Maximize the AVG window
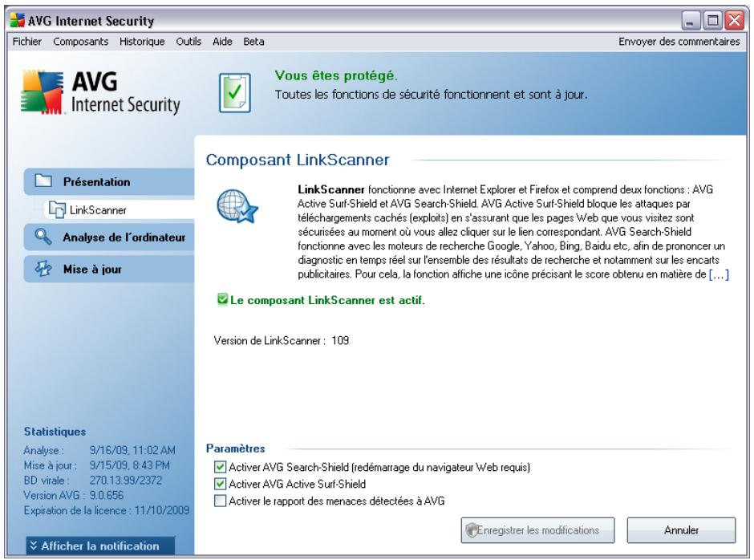 tap(712, 20)
